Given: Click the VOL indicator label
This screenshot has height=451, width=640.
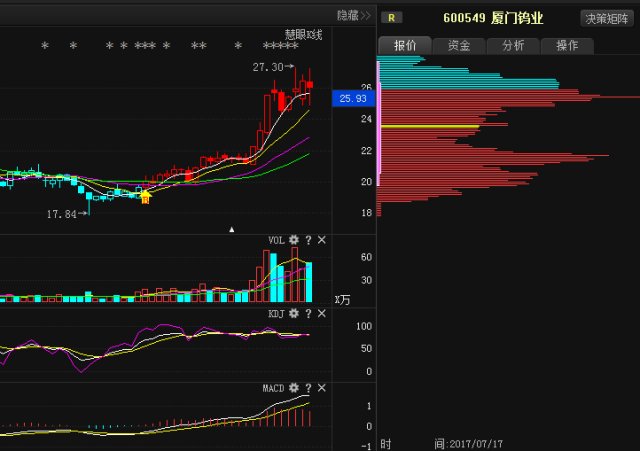Looking at the screenshot, I should pos(276,240).
